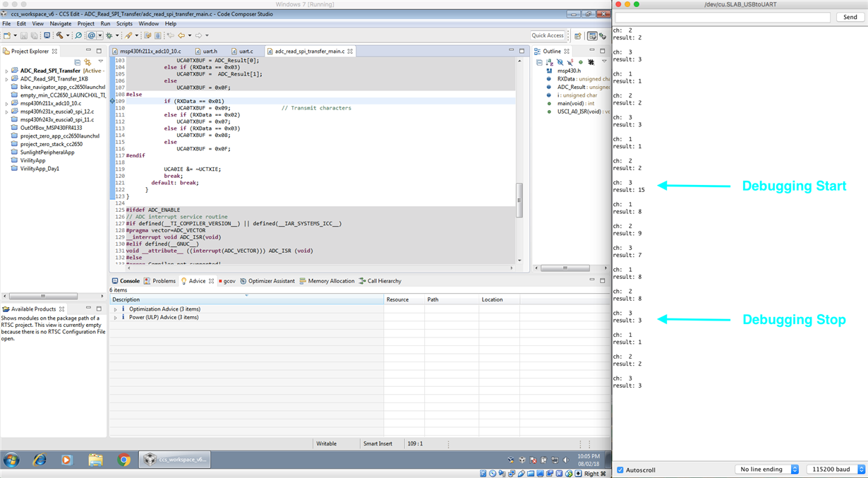Toggle Hide Inactive Elements in Outline
The width and height of the screenshot is (868, 478).
[x=591, y=62]
